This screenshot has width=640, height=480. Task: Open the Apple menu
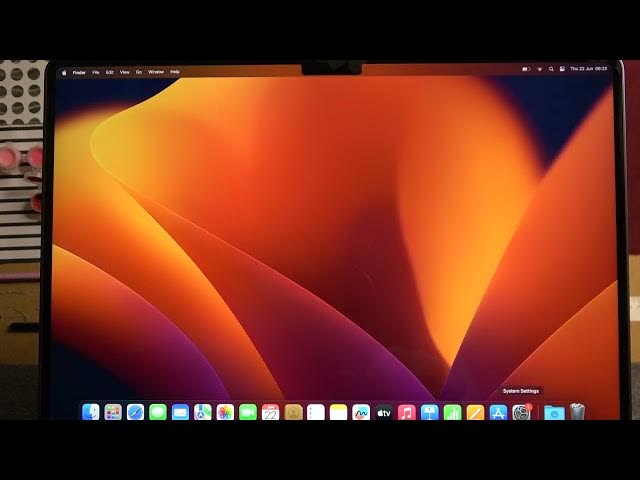tap(64, 72)
